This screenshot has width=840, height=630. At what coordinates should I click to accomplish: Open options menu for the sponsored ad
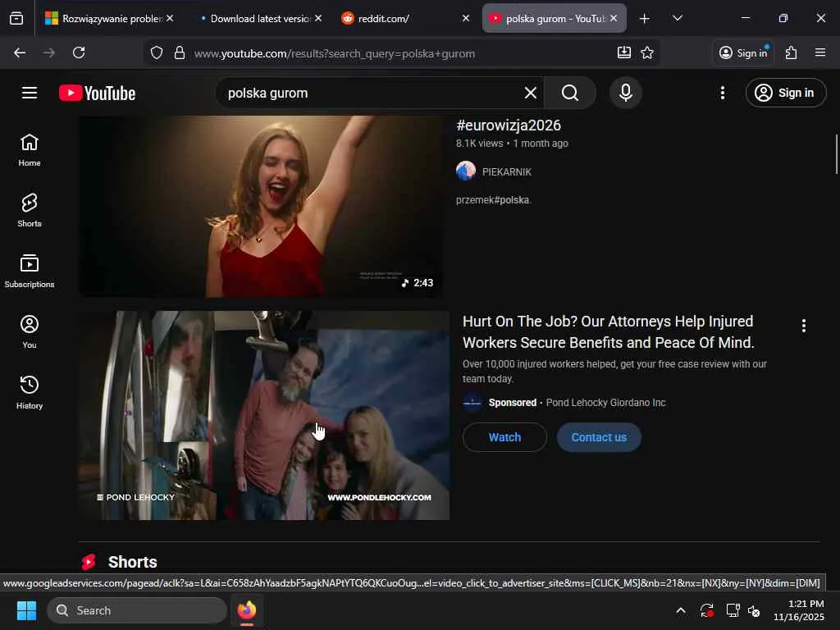pyautogui.click(x=804, y=326)
